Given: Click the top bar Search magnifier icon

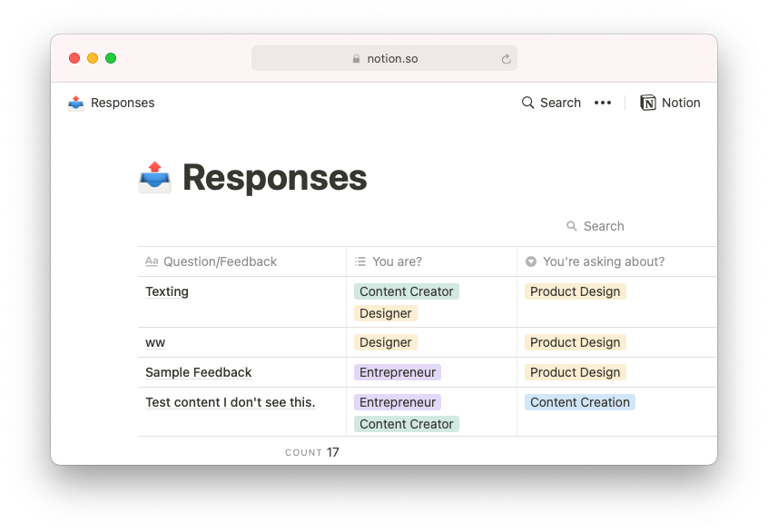Looking at the screenshot, I should [x=527, y=103].
